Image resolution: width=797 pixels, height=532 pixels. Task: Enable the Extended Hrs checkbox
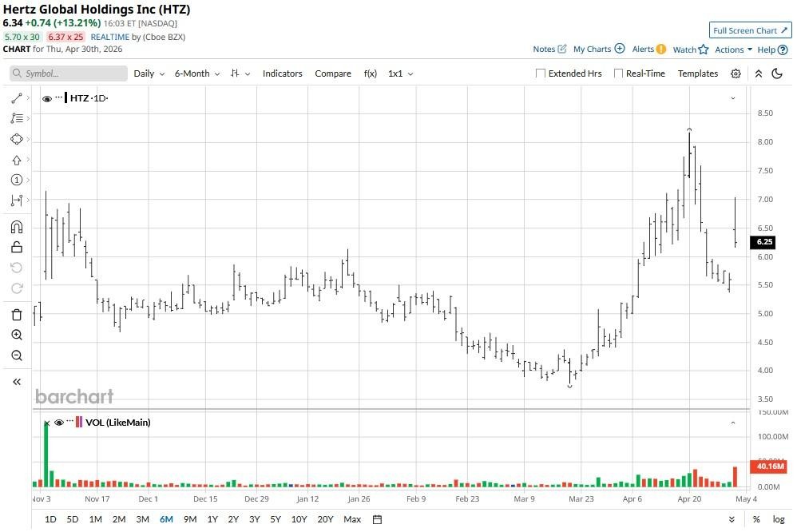541,73
